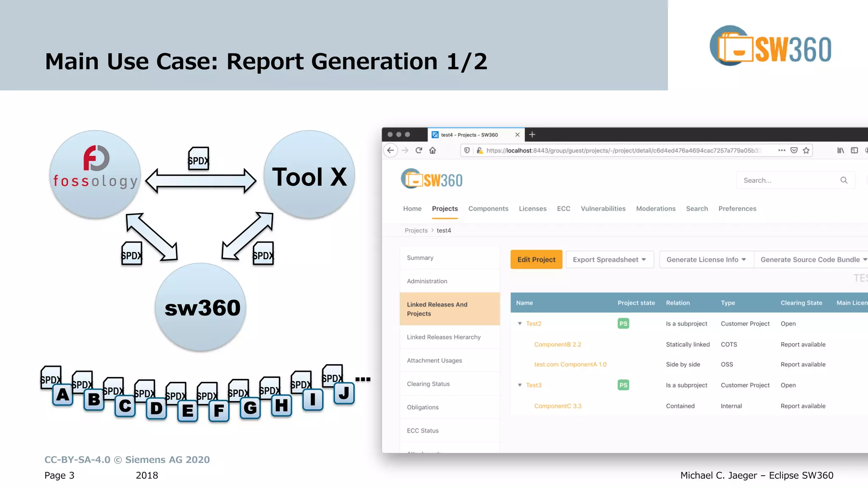Open the Search menu item
Viewport: 868px width, 488px height.
[x=697, y=209]
